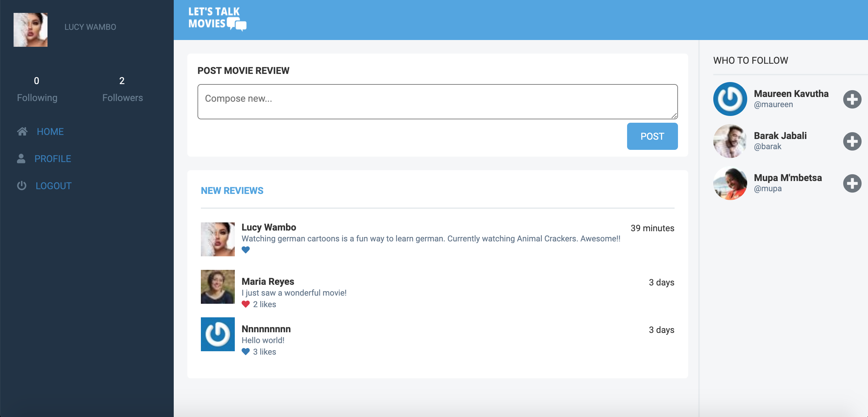Viewport: 868px width, 417px height.
Task: Click Barak Jabali's profile picture
Action: (x=730, y=141)
